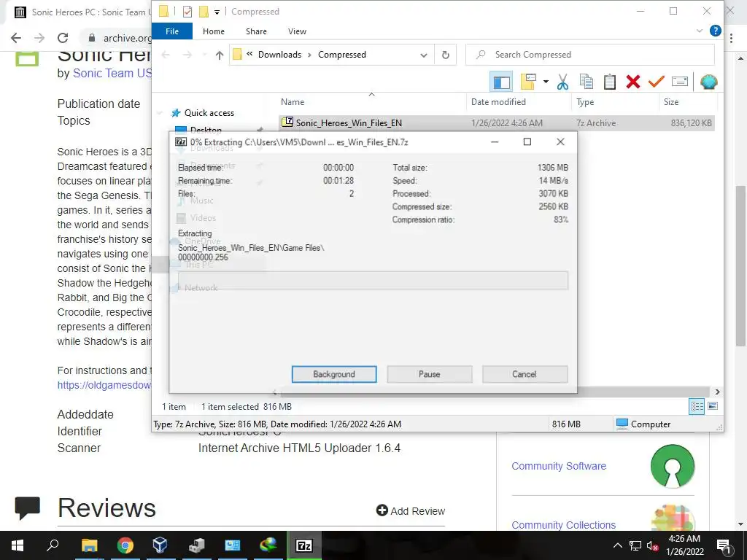Click the quick access Properties checkmark icon
747x560 pixels.
click(187, 12)
